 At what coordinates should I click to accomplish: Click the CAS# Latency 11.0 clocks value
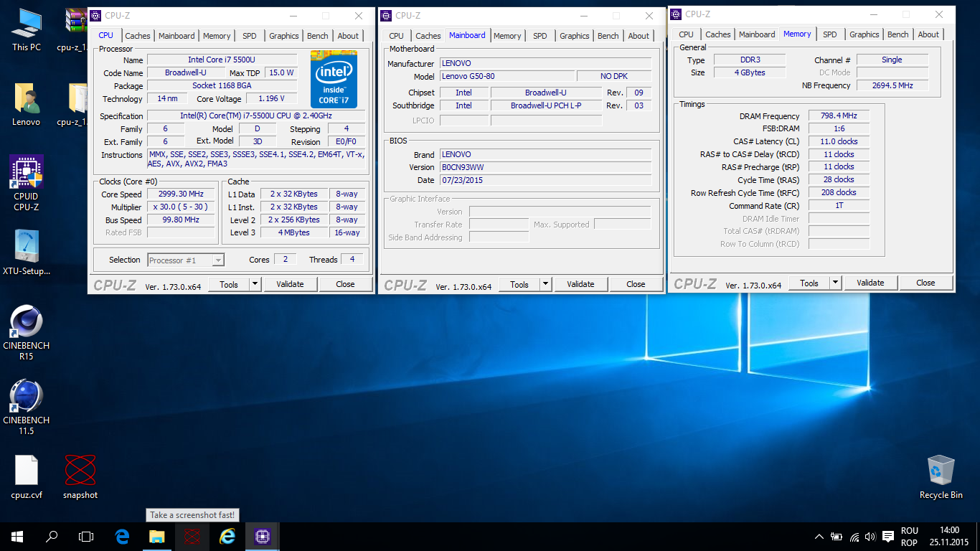point(839,141)
